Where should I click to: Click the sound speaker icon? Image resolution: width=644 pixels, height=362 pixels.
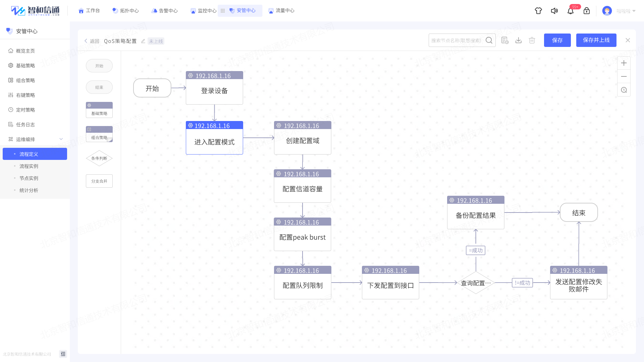point(554,11)
